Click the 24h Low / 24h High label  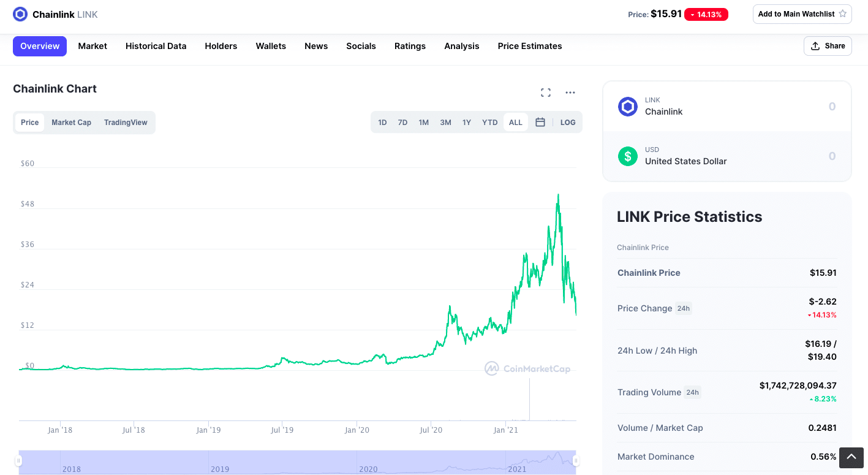(657, 351)
